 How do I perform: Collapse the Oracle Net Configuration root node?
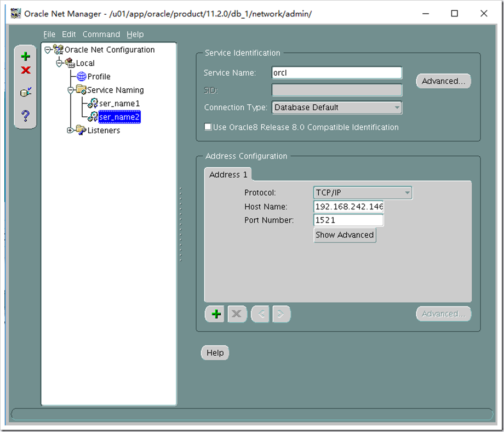[x=48, y=50]
